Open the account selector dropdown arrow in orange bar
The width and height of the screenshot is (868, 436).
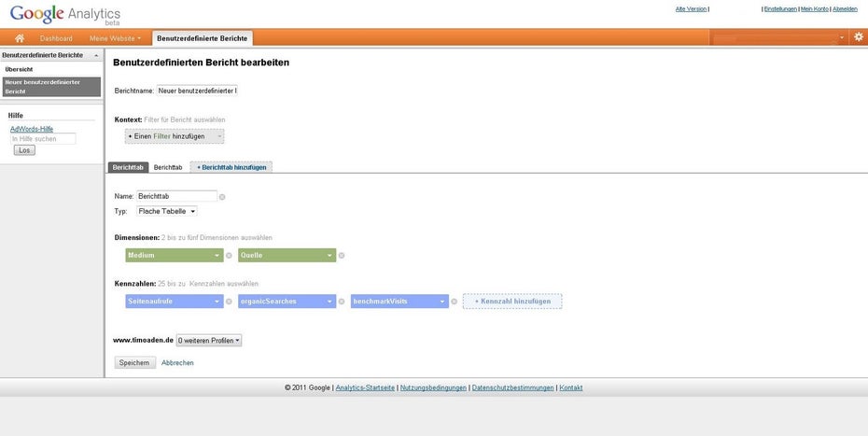[842, 37]
